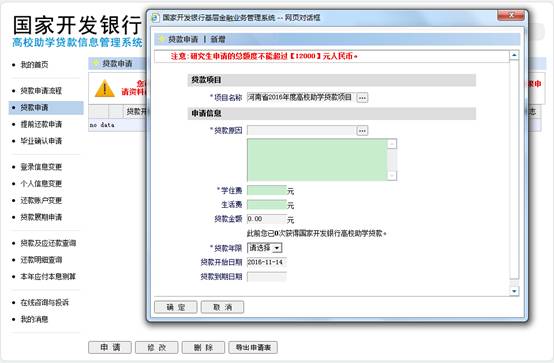Screen dimensions: 554x363
Task: Click dialog scrollbar down arrow
Action: 514,291
